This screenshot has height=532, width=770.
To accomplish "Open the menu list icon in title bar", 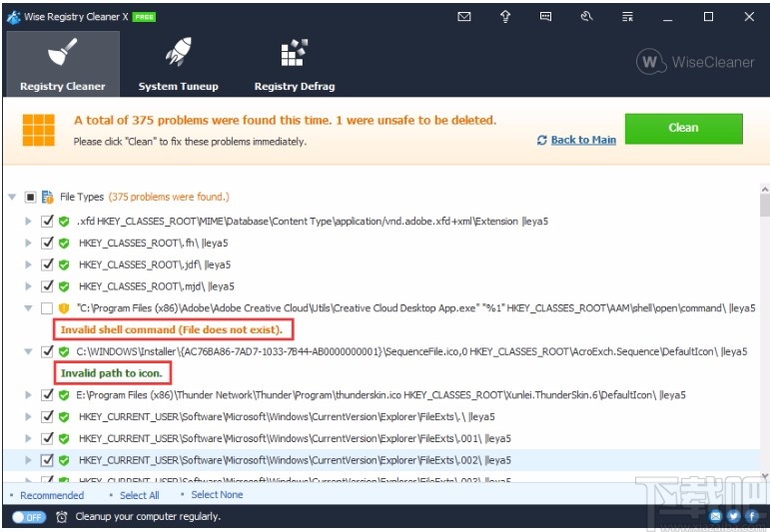I will tap(627, 17).
